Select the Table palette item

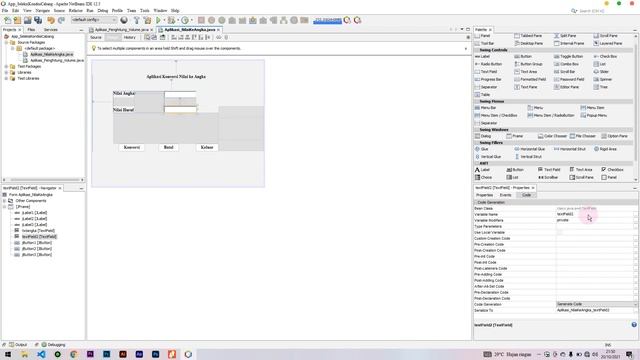point(482,94)
